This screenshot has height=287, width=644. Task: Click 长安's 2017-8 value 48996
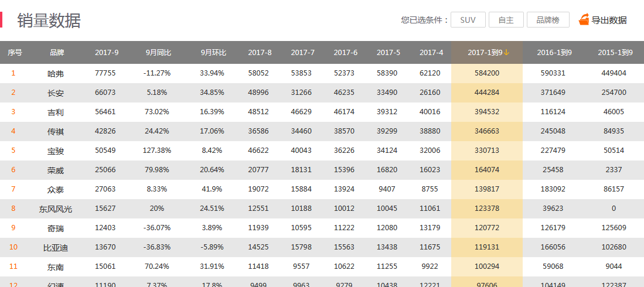click(258, 93)
